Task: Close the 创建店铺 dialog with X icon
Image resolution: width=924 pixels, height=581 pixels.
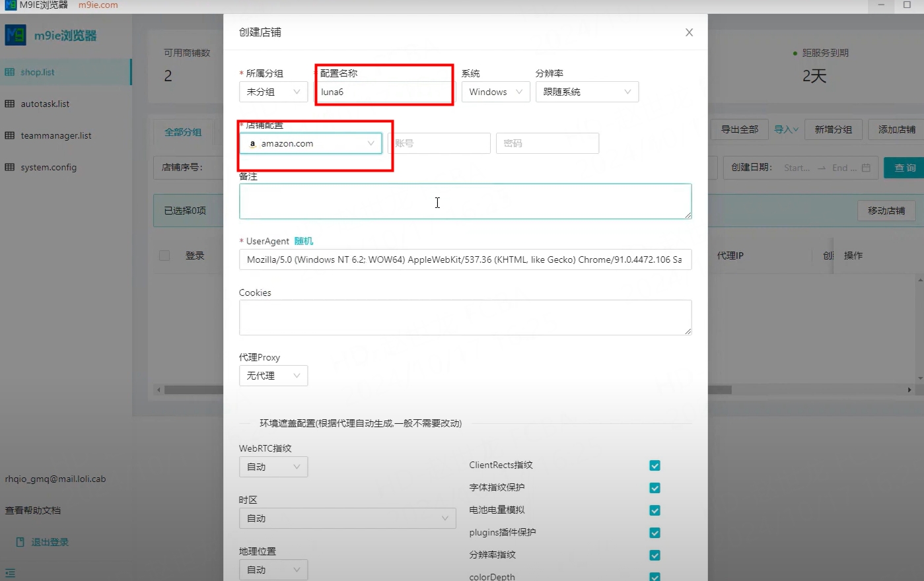Action: tap(689, 32)
